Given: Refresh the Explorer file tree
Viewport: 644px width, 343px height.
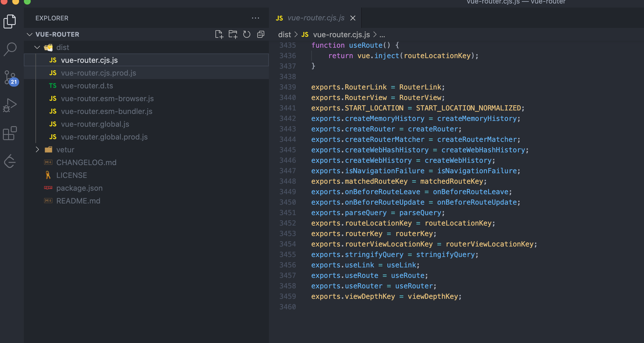Looking at the screenshot, I should [x=247, y=34].
